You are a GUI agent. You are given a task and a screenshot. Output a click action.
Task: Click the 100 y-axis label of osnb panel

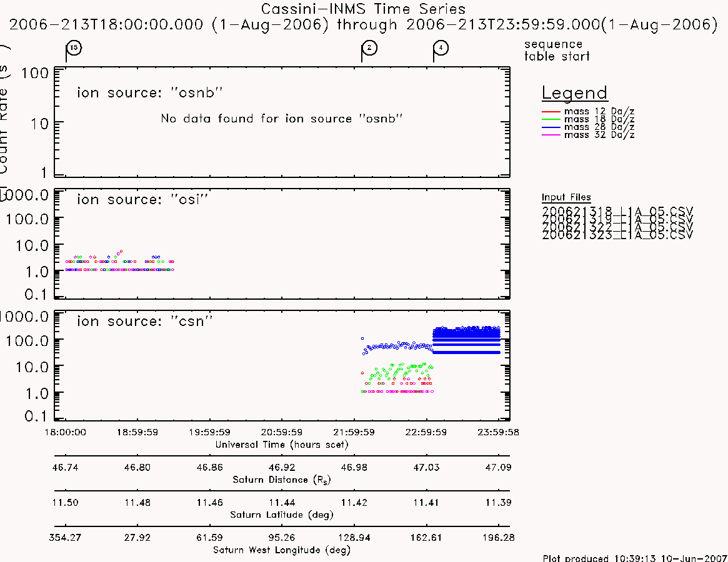tap(35, 73)
